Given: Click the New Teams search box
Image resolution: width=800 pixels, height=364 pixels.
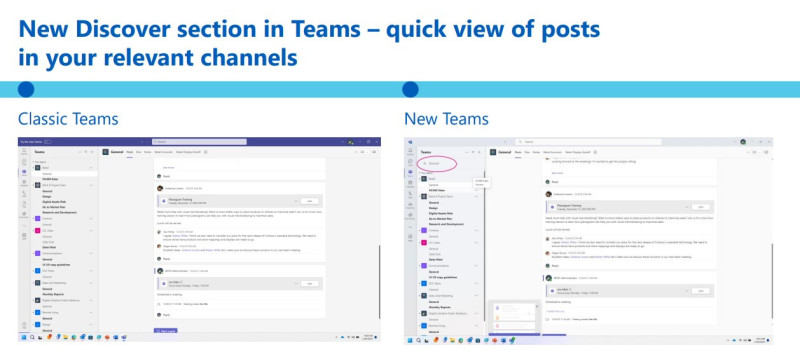Looking at the screenshot, I should point(588,141).
